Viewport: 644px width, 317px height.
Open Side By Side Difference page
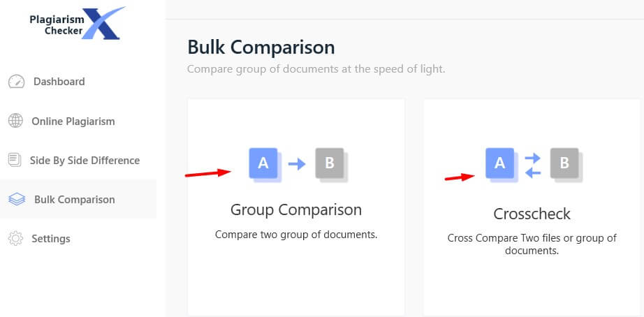point(85,160)
